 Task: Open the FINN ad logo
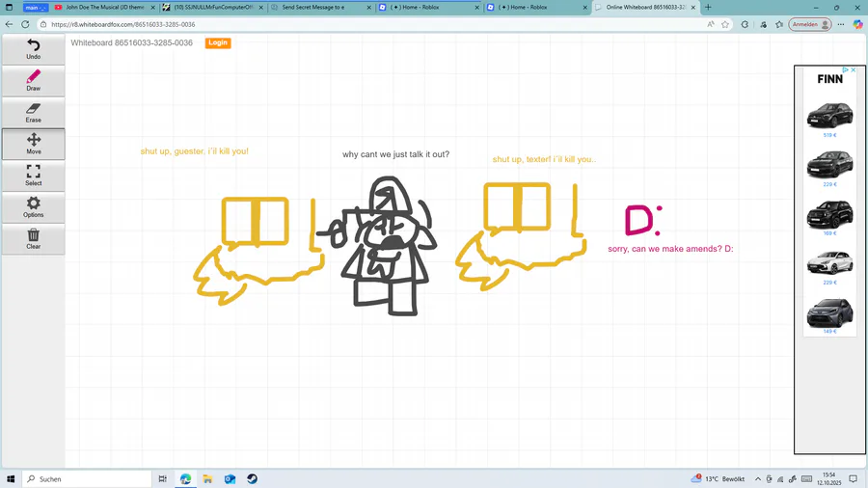[829, 79]
